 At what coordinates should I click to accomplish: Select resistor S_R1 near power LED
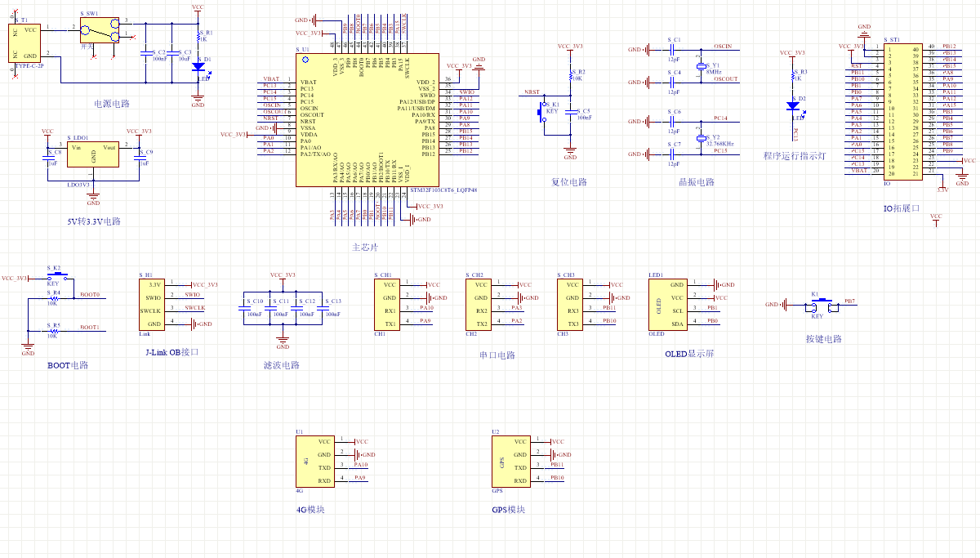tap(198, 36)
